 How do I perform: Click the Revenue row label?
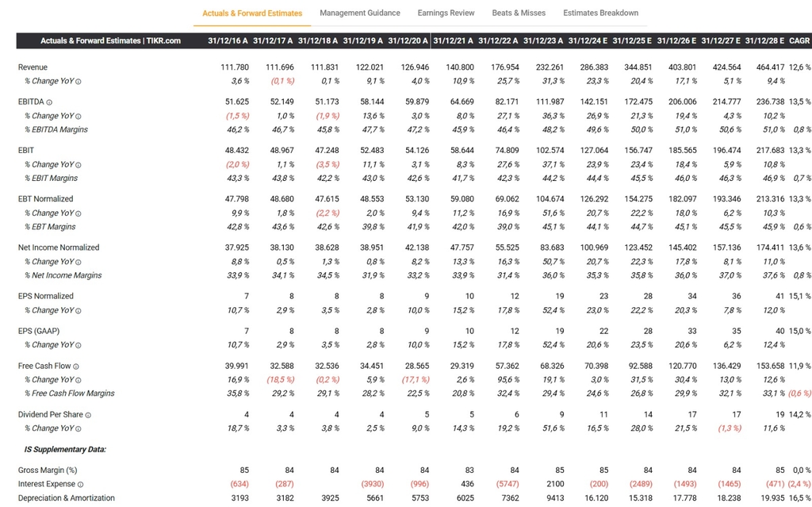33,67
